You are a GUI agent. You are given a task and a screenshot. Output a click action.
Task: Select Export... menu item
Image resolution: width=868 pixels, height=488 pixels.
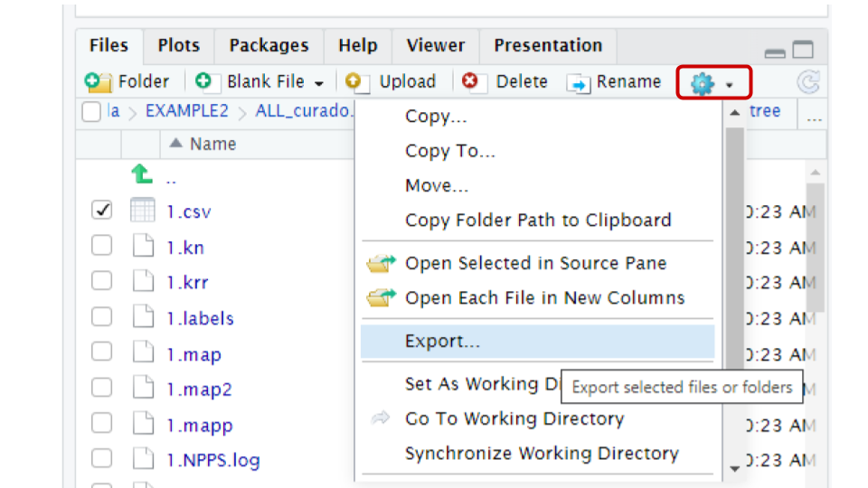click(537, 341)
